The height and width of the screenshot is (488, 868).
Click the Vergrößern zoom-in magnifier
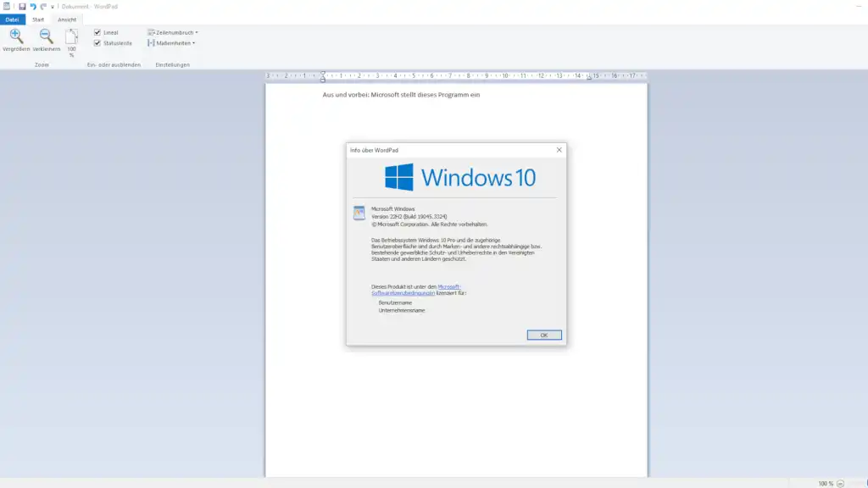(16, 36)
